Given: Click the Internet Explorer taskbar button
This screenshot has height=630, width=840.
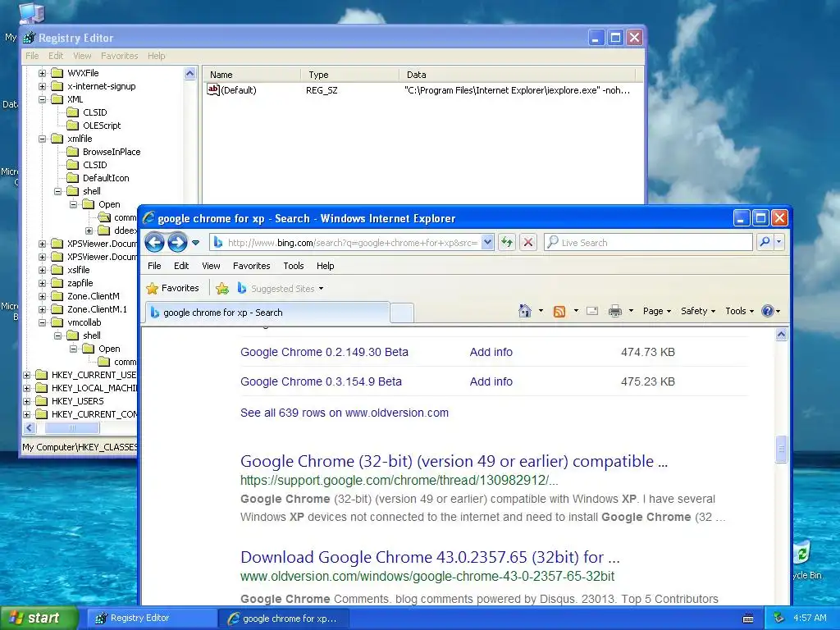Looking at the screenshot, I should (284, 619).
